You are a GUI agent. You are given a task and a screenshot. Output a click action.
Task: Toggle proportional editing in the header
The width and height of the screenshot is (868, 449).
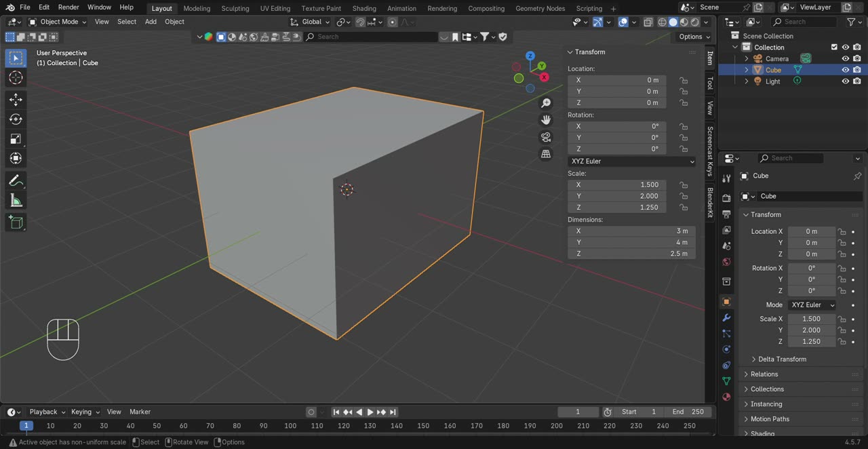[x=391, y=22]
